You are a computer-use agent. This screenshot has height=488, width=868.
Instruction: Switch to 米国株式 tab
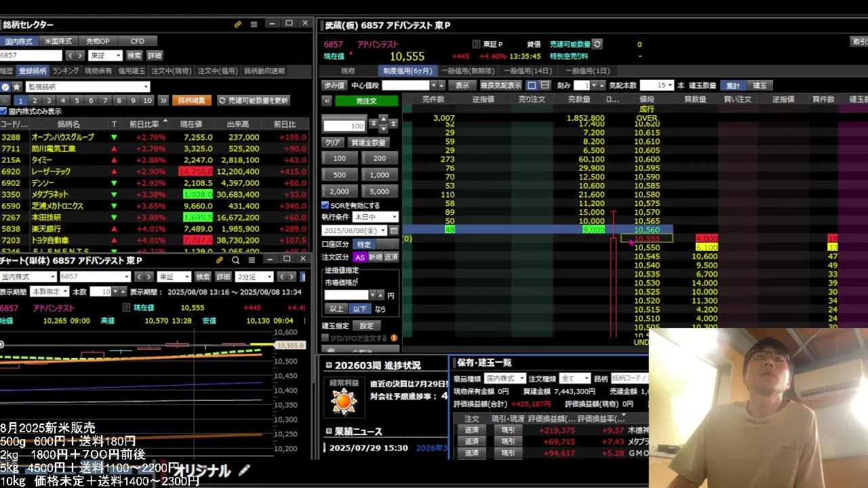click(x=58, y=41)
